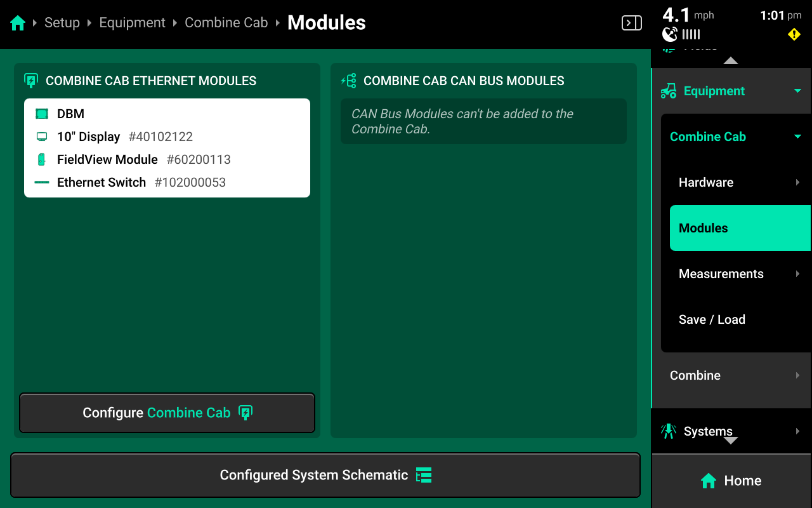Click the 10" Display monitor icon
This screenshot has height=508, width=812.
pos(42,137)
